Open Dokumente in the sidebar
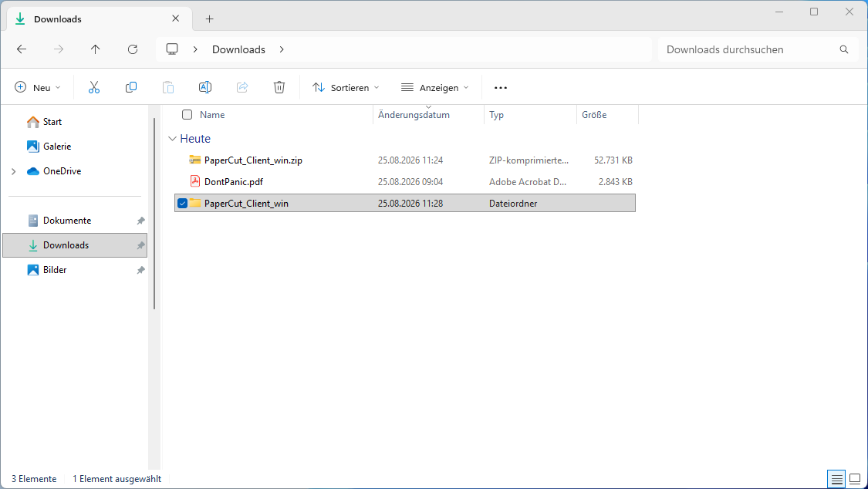The width and height of the screenshot is (868, 489). pyautogui.click(x=67, y=220)
